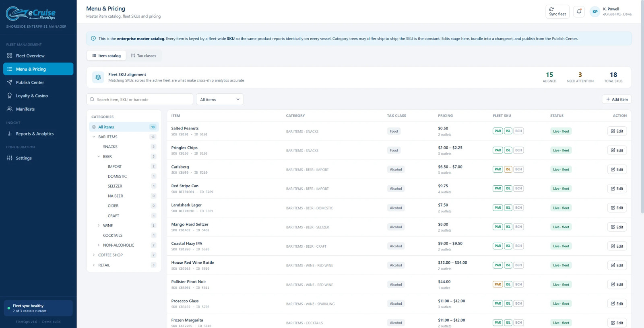Expand the WINE subcategory
644x328 pixels.
point(99,225)
